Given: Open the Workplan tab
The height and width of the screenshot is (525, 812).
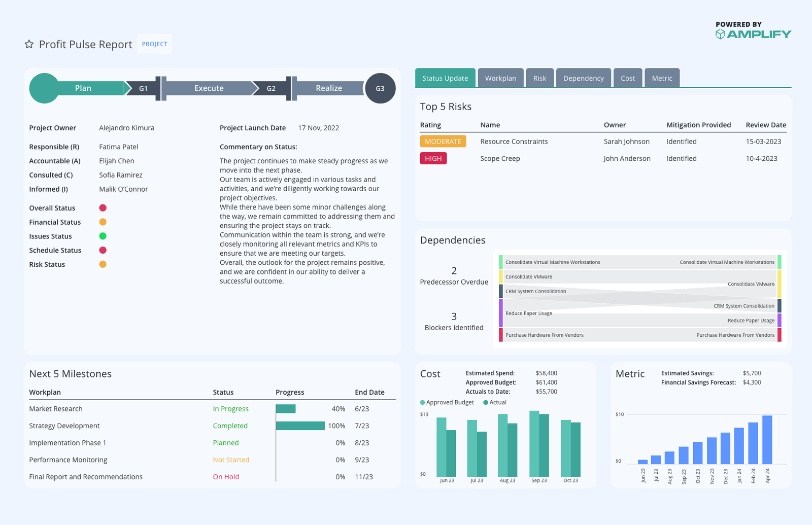Looking at the screenshot, I should [x=500, y=78].
